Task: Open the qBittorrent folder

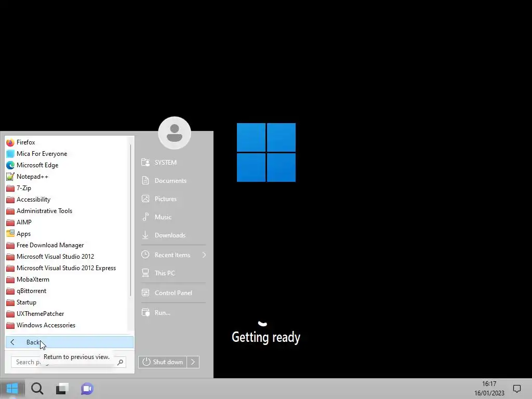Action: (x=66, y=291)
